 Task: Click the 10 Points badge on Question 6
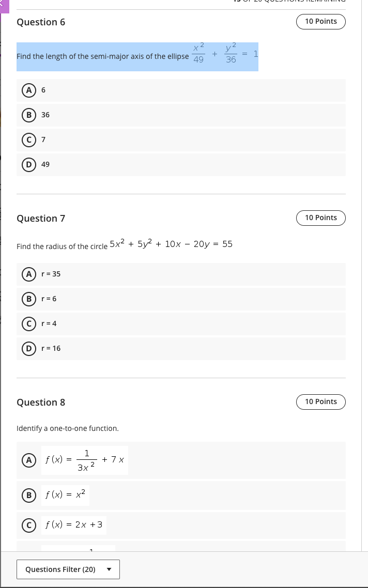[320, 21]
